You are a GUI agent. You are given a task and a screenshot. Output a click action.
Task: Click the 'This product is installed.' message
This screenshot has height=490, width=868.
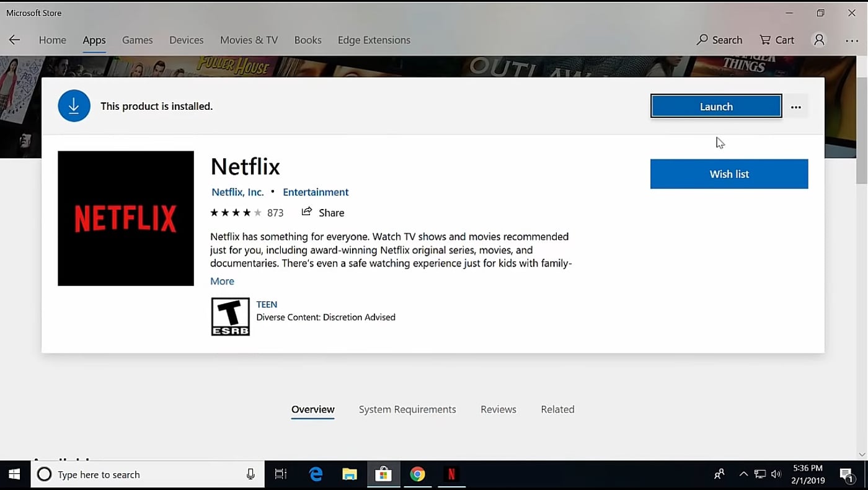click(157, 106)
